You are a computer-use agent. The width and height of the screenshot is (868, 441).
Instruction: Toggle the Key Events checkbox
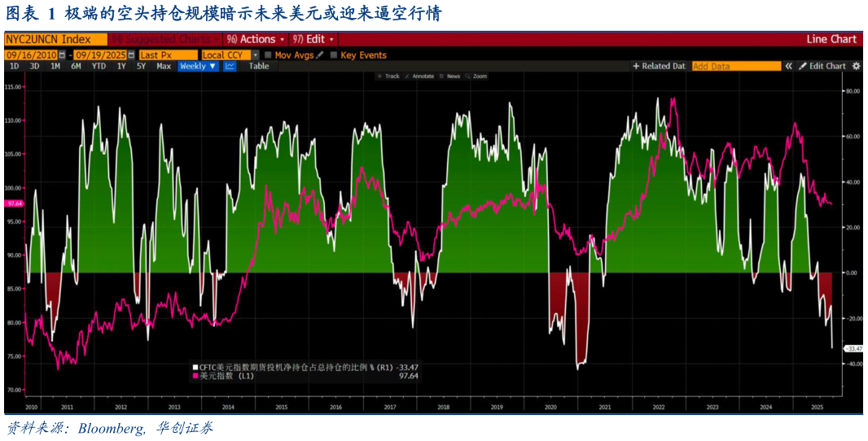pyautogui.click(x=334, y=55)
